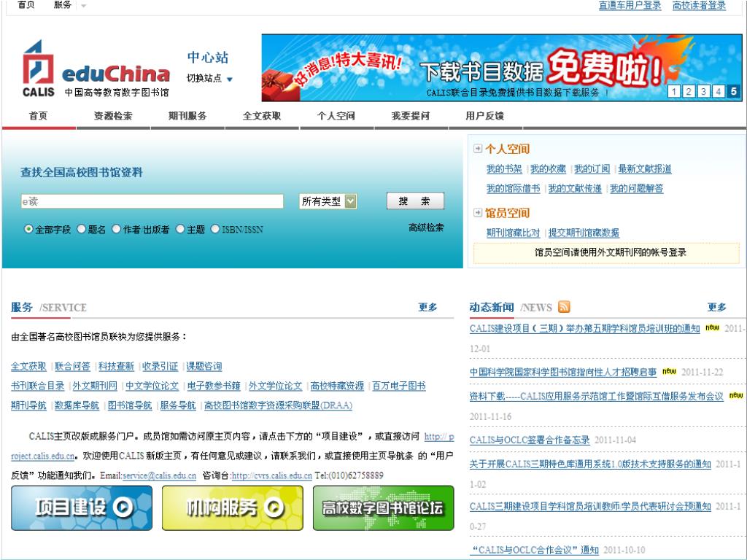Image resolution: width=747 pixels, height=560 pixels.
Task: Open the 资源检索 navigation tab
Action: tap(113, 116)
